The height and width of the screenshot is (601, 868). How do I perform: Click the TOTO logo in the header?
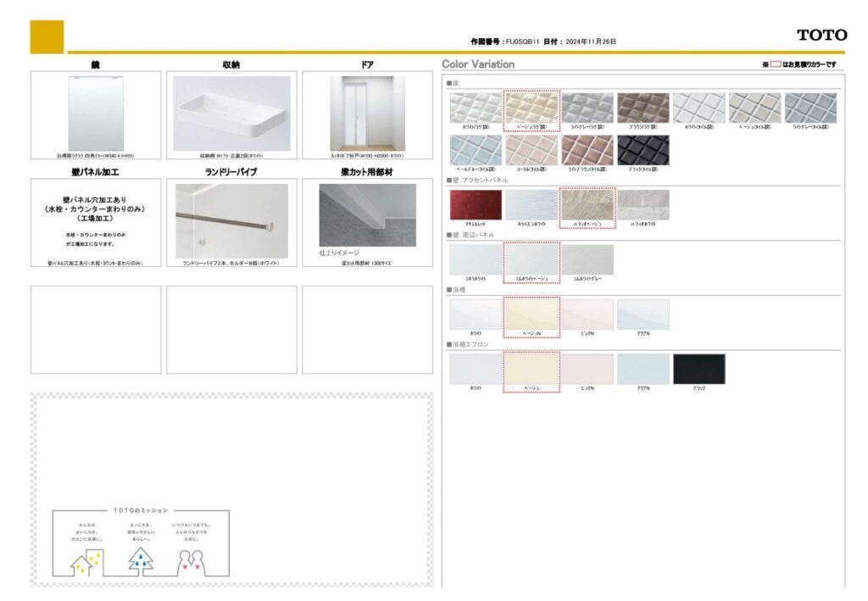[x=821, y=35]
